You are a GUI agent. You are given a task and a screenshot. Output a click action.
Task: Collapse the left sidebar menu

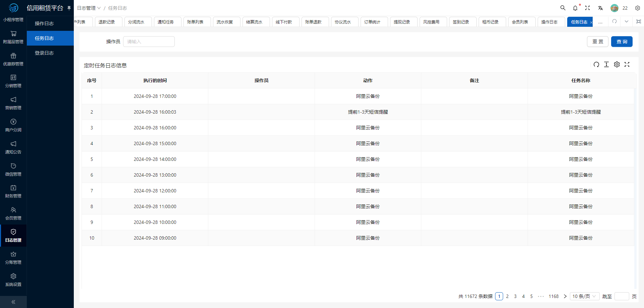tap(13, 302)
